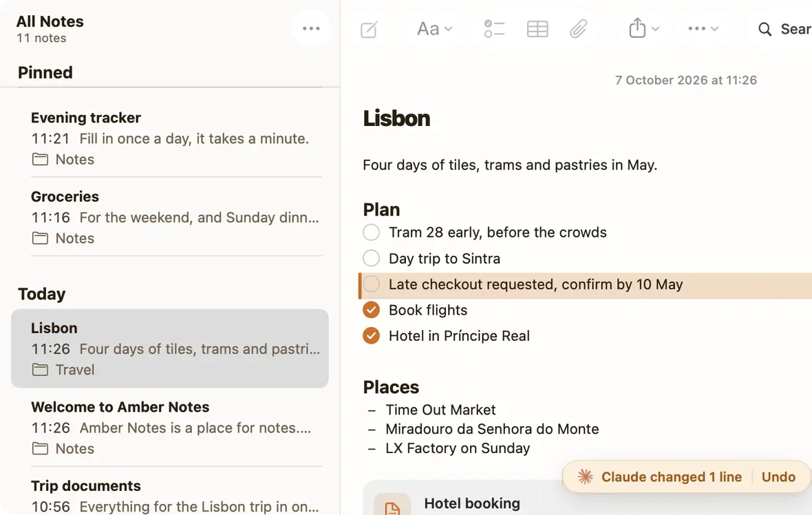Click the Claude sparkle icon in banner
This screenshot has height=515, width=812.
[x=585, y=476]
